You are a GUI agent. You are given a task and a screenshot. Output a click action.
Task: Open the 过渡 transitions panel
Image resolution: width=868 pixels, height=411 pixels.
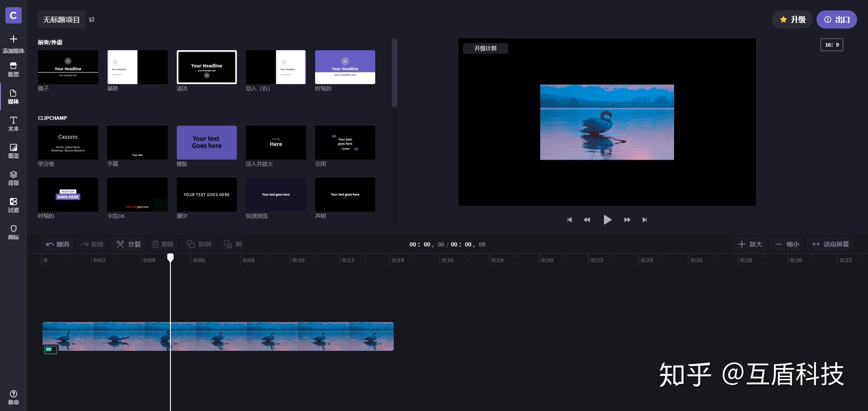click(14, 205)
